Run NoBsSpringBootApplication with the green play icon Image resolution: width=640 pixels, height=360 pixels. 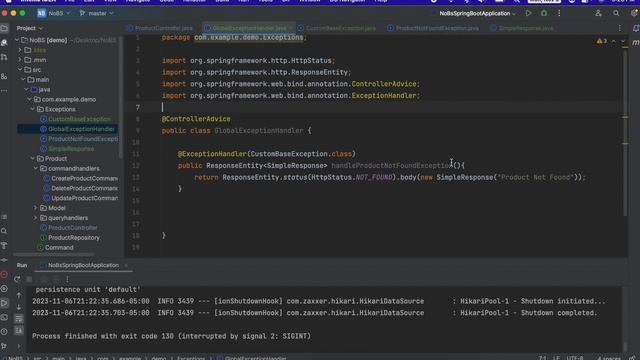[529, 13]
